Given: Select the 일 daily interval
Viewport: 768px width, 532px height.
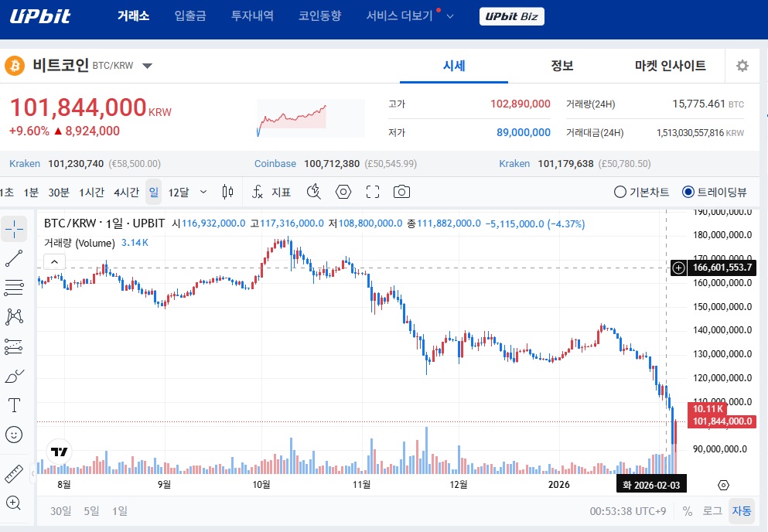Looking at the screenshot, I should (153, 193).
